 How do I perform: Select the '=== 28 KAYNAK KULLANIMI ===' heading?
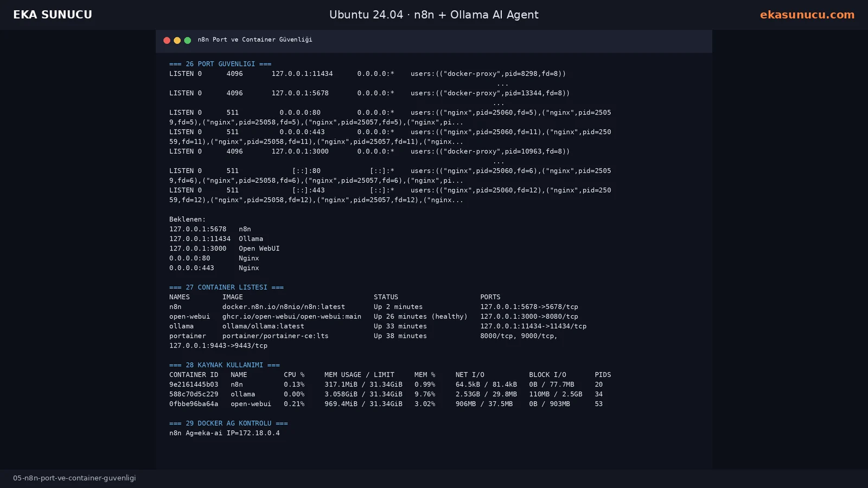[x=225, y=365]
